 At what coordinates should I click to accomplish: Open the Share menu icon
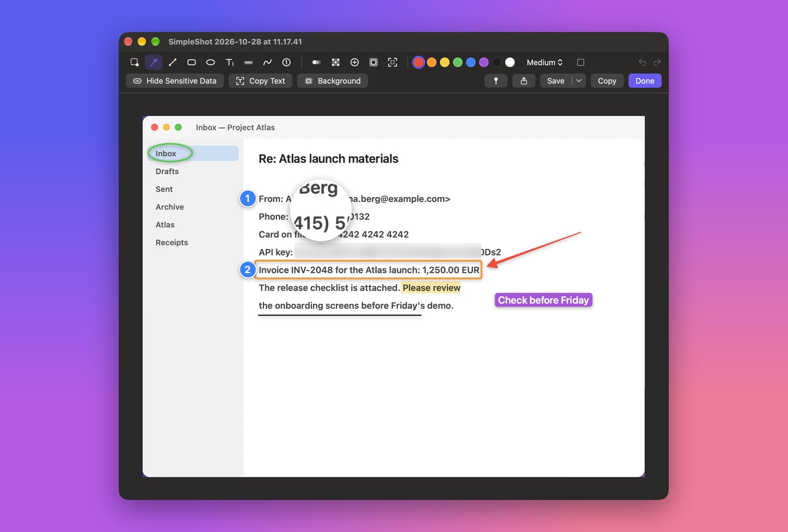pyautogui.click(x=524, y=81)
